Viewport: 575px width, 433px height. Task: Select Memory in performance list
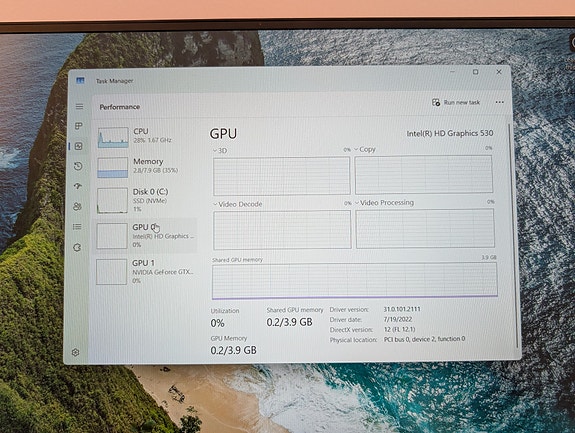(146, 167)
